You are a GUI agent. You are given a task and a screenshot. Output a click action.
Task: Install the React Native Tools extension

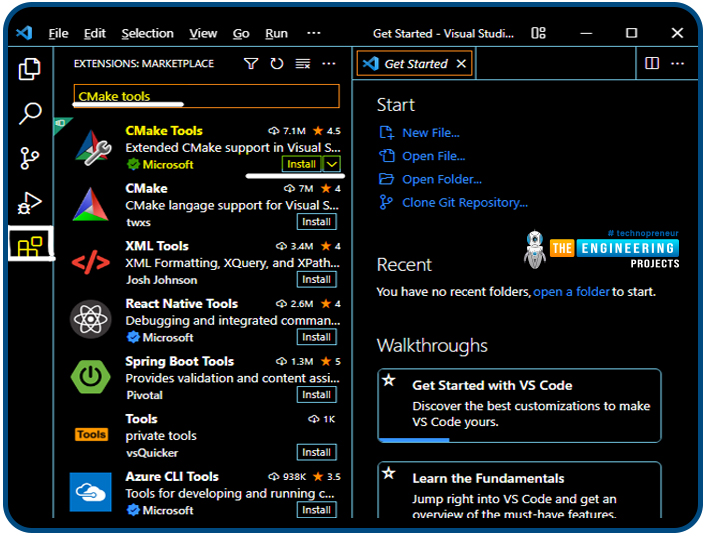point(317,337)
